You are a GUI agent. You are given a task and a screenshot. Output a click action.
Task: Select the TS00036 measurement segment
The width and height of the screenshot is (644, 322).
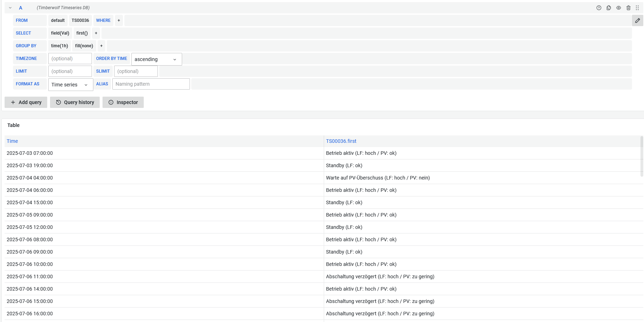coord(80,20)
